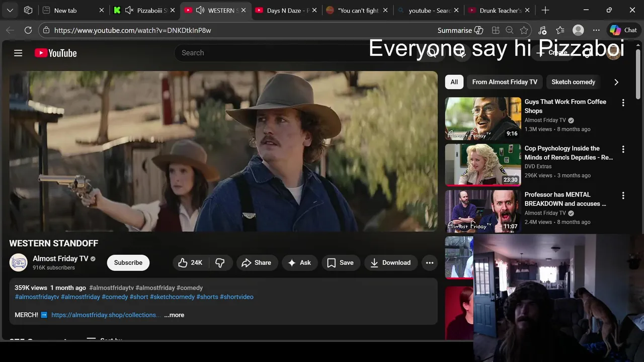Screen dimensions: 644x362
Task: Open the split screen icon in address bar
Action: (x=496, y=30)
